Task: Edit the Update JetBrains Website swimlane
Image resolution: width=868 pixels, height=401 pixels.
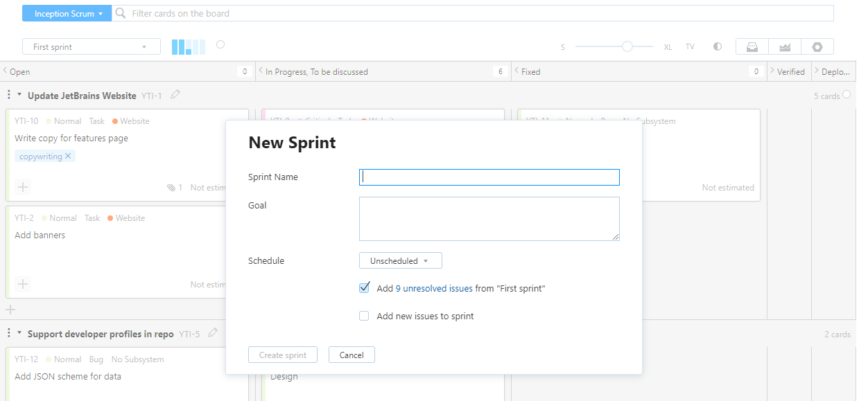Action: 175,95
